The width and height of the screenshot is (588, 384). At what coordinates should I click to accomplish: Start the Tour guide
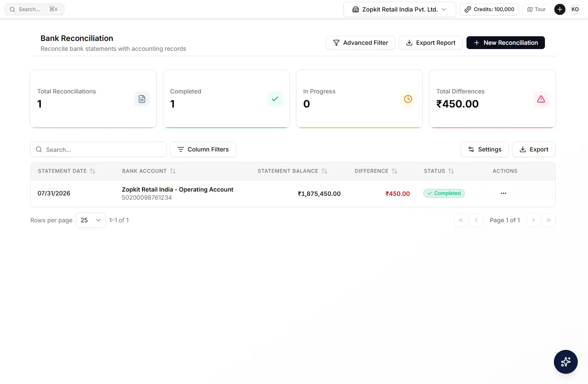click(536, 9)
